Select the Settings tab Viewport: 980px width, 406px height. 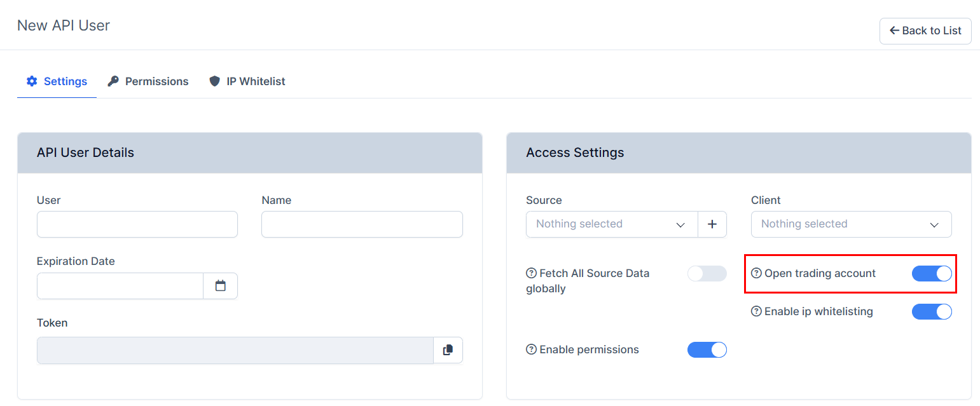(x=57, y=81)
